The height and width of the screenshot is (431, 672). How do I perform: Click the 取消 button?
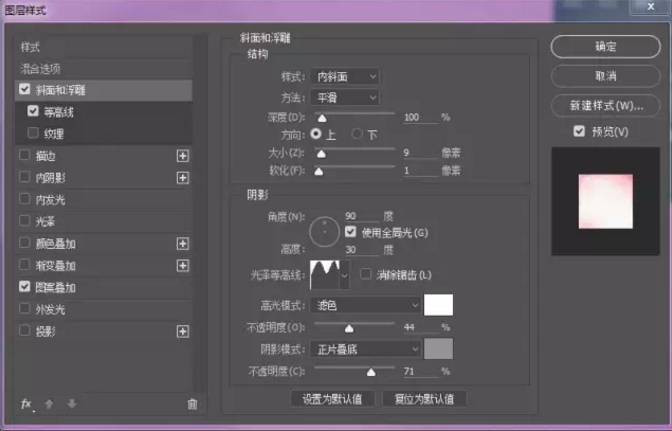pyautogui.click(x=606, y=76)
